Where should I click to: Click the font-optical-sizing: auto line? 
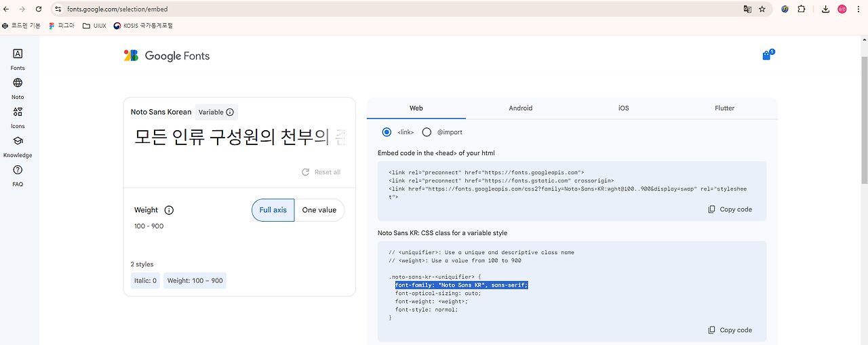point(438,293)
